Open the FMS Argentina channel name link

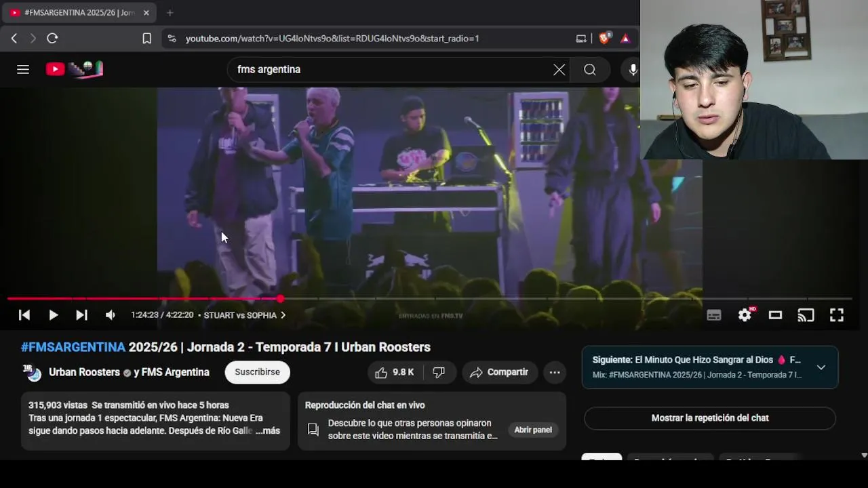click(x=175, y=372)
